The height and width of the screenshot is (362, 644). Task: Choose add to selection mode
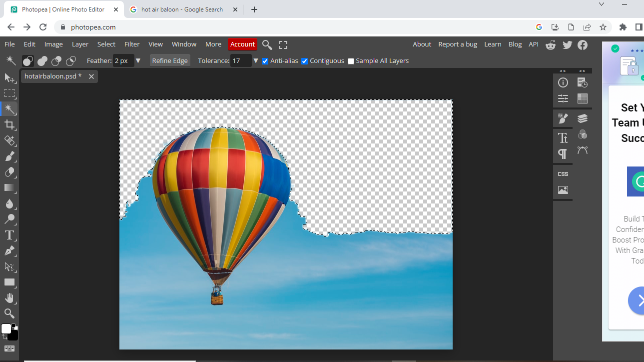(42, 61)
